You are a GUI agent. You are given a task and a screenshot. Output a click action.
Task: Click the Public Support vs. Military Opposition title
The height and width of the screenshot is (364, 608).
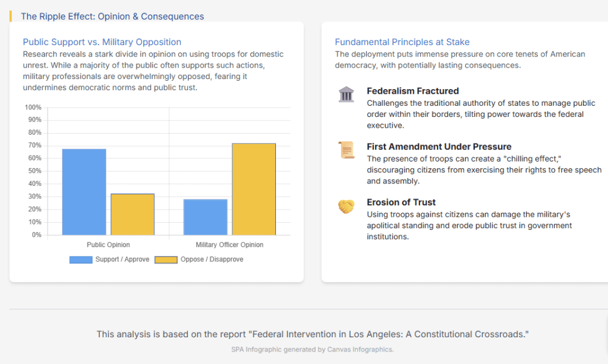(x=102, y=42)
